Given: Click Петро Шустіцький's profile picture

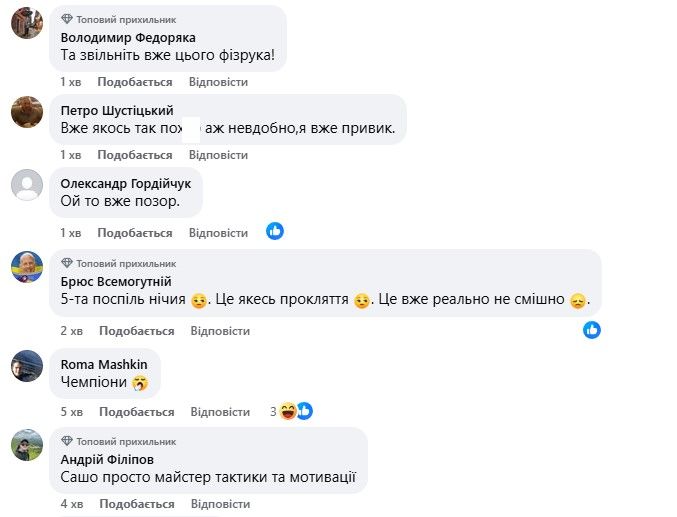Looking at the screenshot, I should click(26, 111).
